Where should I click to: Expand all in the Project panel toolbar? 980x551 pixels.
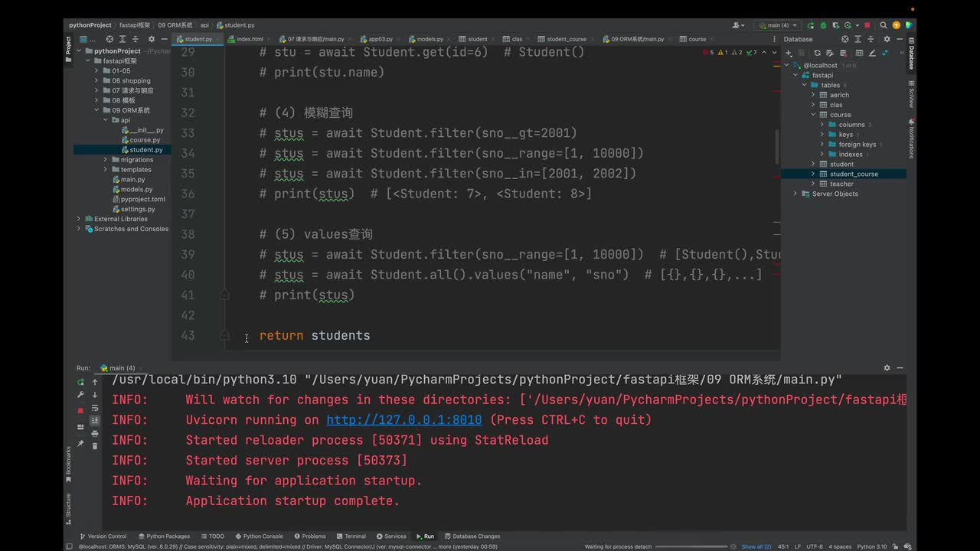tap(123, 39)
